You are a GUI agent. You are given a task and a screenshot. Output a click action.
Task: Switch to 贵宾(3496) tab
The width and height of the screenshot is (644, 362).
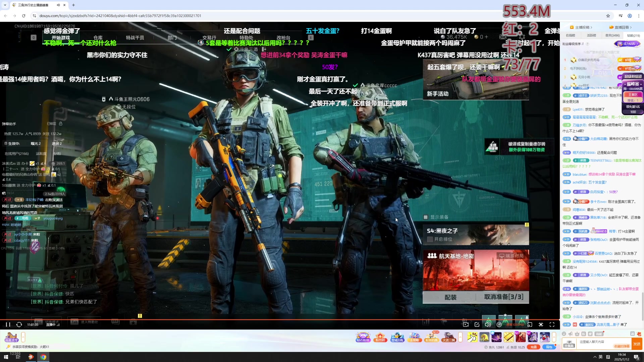pyautogui.click(x=612, y=36)
